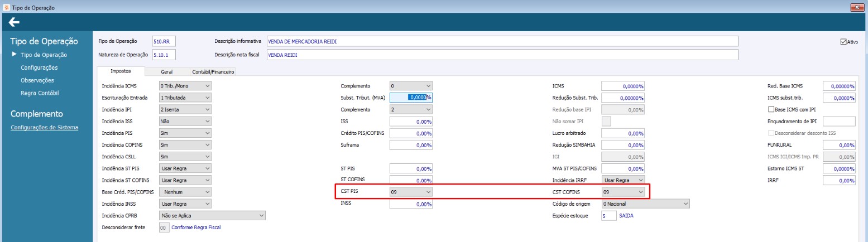Click the MVA ST PIS/COFINS field
The width and height of the screenshot is (868, 242).
(623, 168)
